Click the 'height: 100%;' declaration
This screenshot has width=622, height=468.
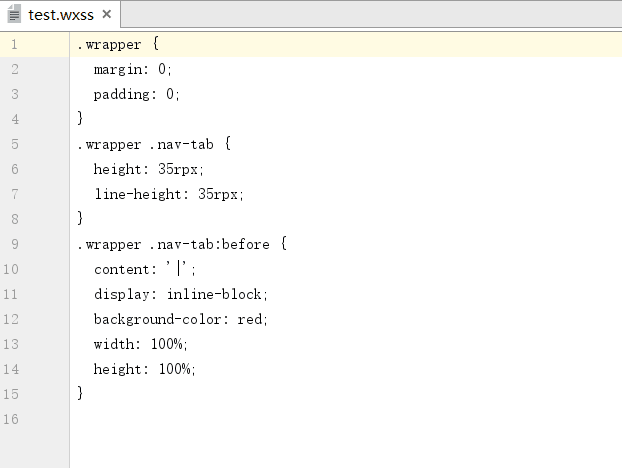pyautogui.click(x=145, y=369)
